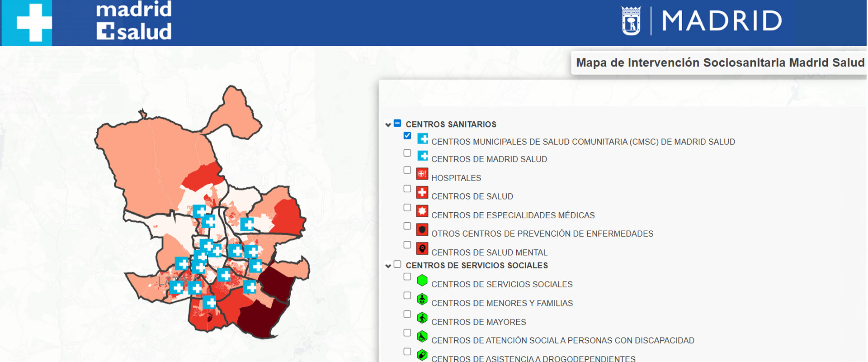Select Otros Centros de Prevención de Enfermedades label
Viewport: 868px width, 362px height.
pyautogui.click(x=542, y=234)
